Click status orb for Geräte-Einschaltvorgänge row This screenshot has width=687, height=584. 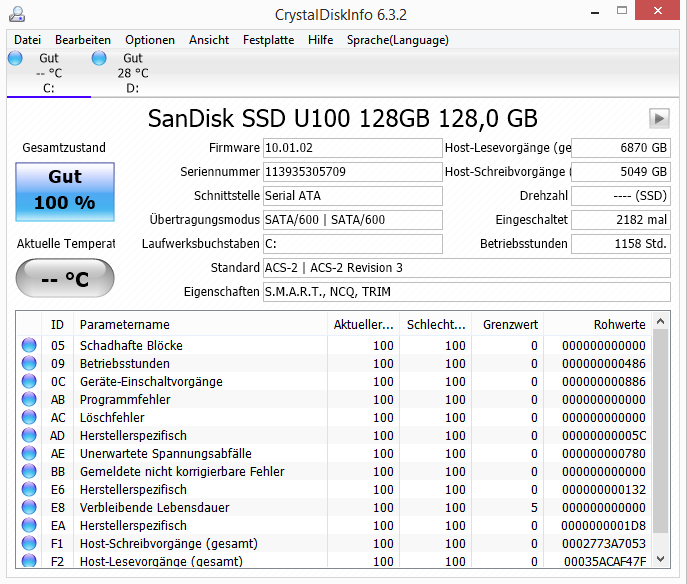[29, 381]
